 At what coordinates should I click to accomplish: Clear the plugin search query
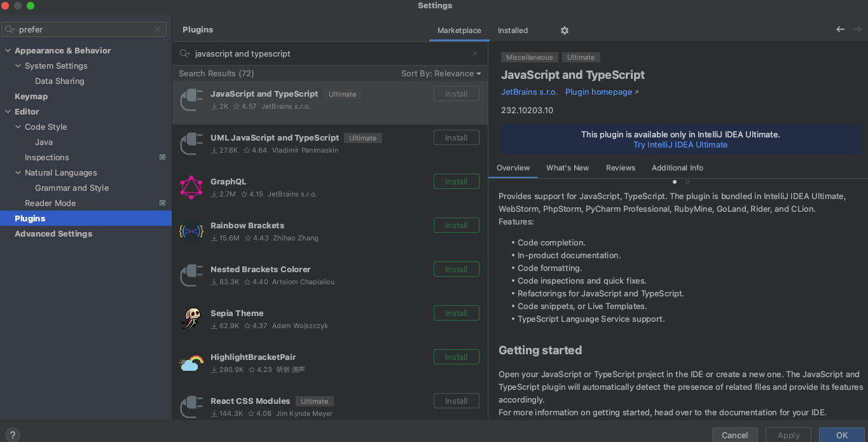475,53
